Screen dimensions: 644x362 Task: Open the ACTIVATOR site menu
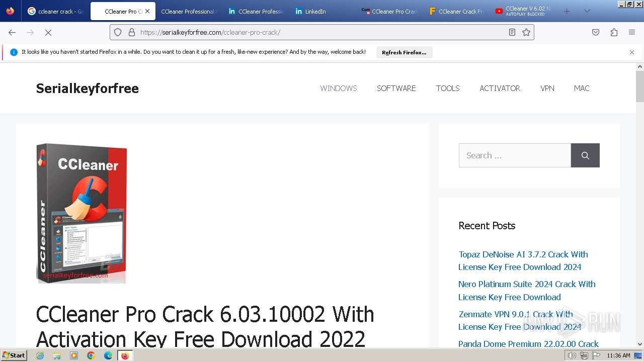click(x=500, y=88)
